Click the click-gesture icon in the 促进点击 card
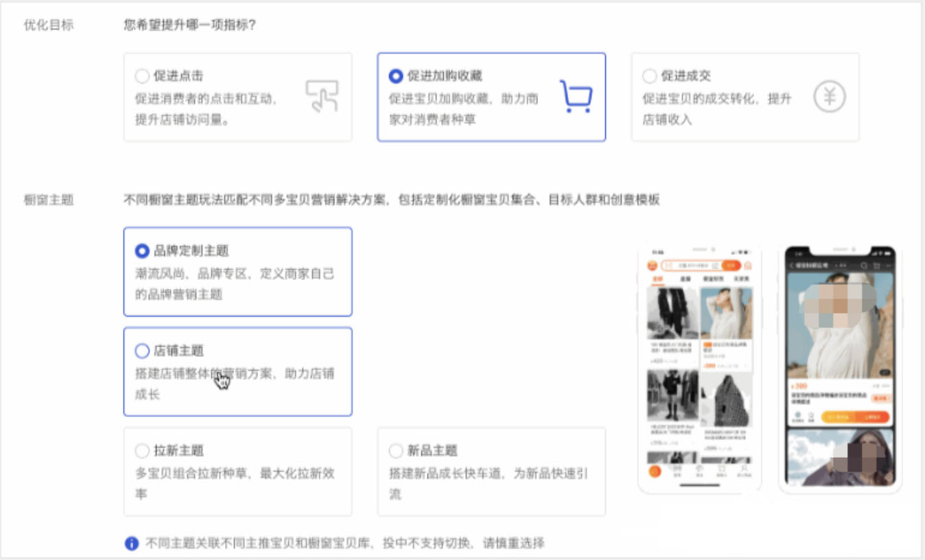The width and height of the screenshot is (925, 560). pyautogui.click(x=323, y=97)
